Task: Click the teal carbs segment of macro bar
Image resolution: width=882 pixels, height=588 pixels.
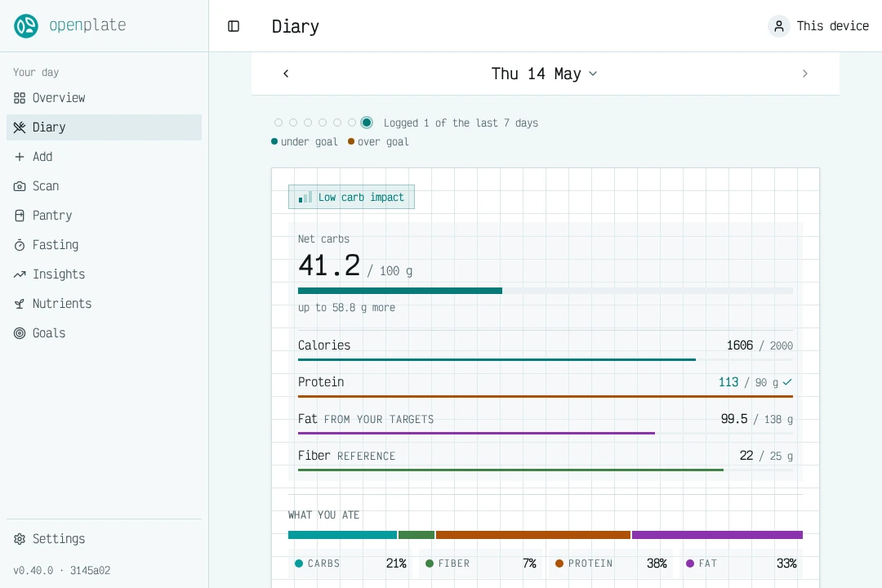Action: (x=342, y=535)
